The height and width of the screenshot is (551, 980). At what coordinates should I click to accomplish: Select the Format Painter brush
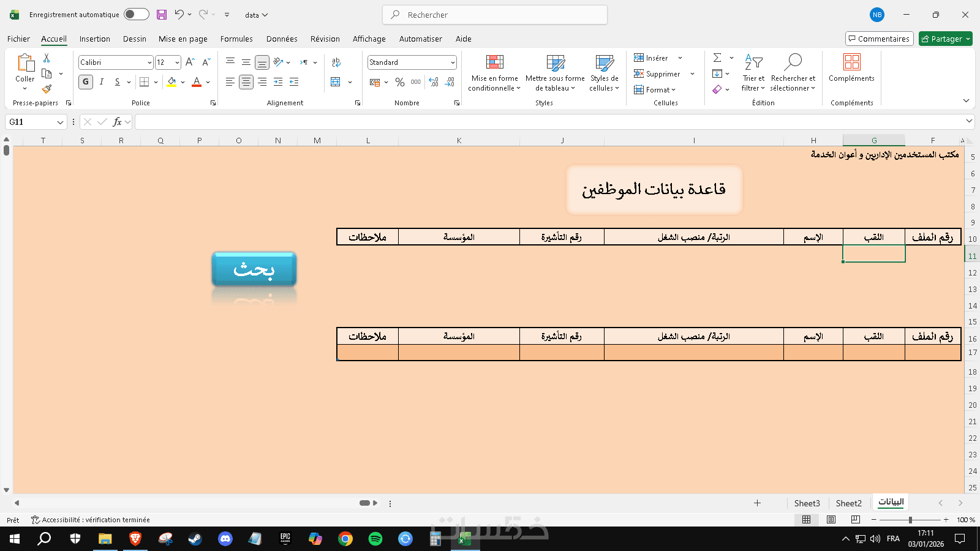coord(47,89)
